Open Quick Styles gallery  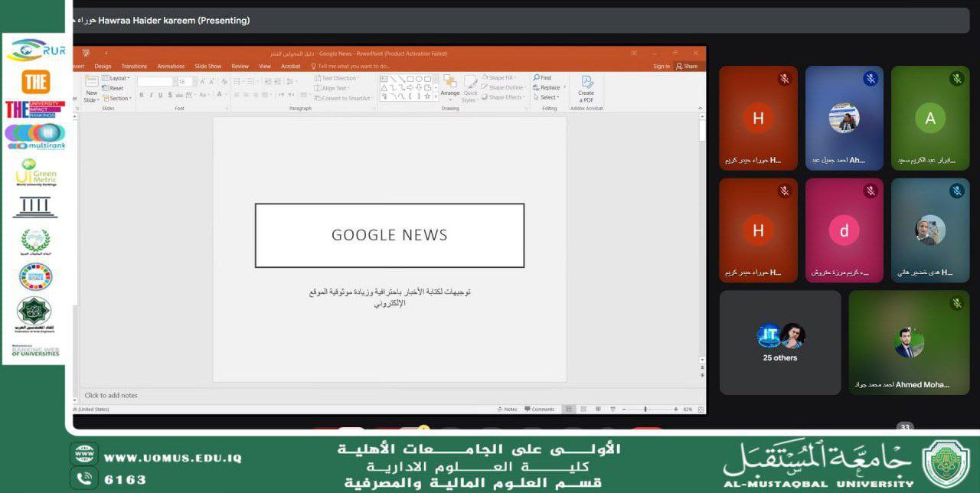[470, 87]
